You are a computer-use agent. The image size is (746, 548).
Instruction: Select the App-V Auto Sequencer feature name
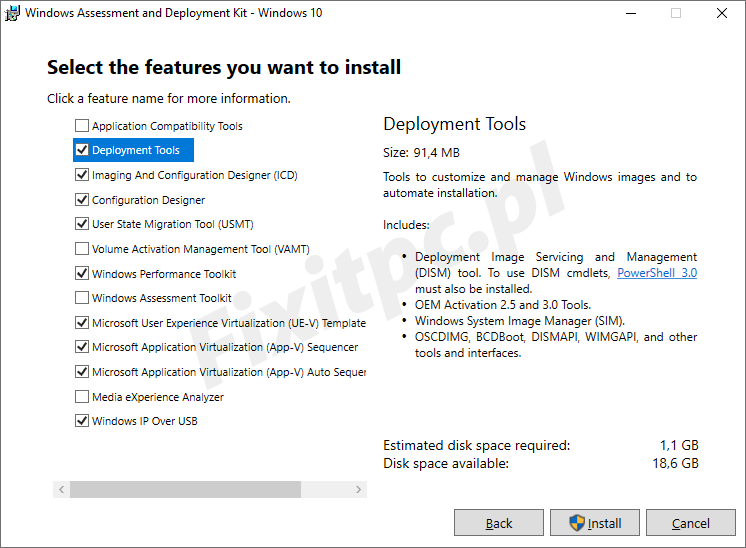229,372
